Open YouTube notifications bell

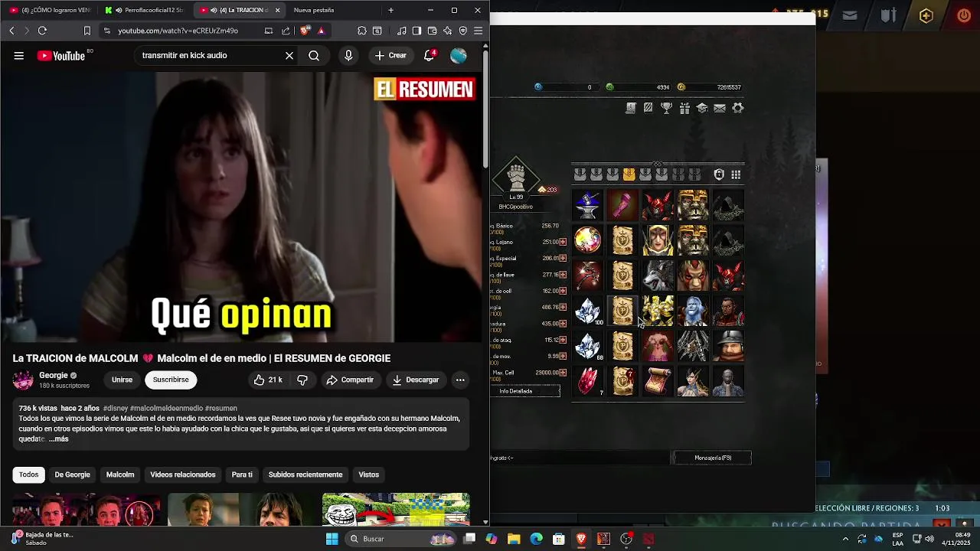click(430, 55)
